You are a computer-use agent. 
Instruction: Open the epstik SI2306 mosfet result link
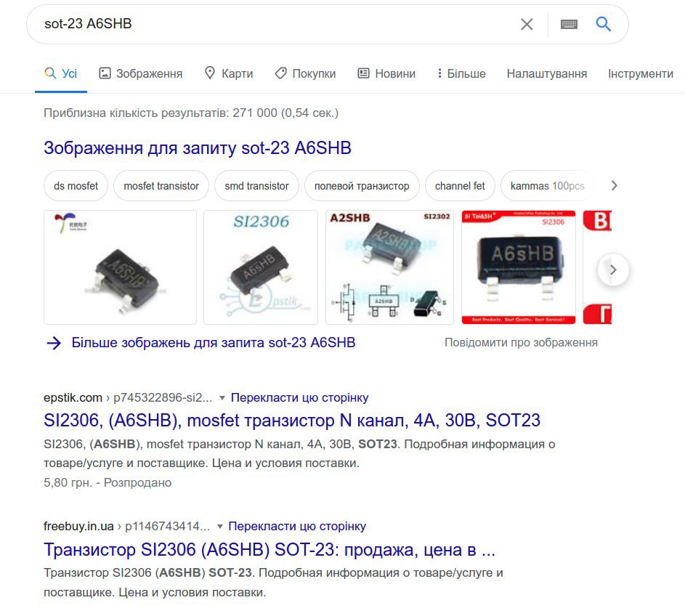(292, 421)
